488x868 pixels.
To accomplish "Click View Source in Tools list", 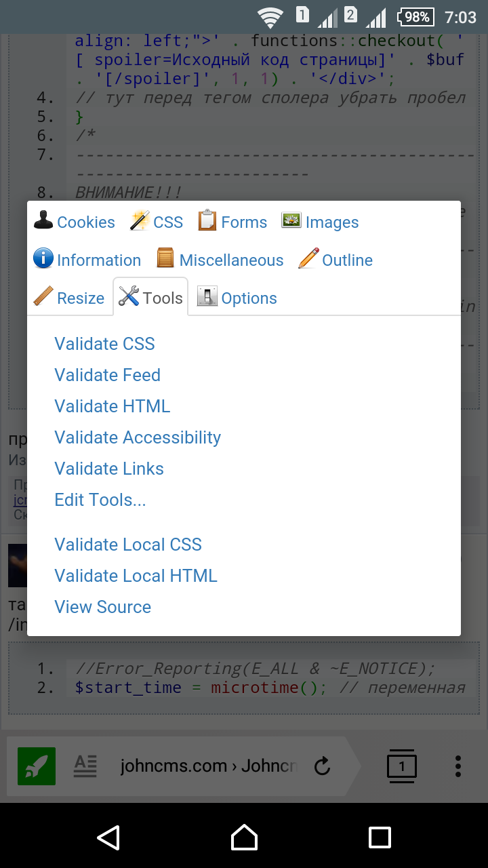I will pyautogui.click(x=102, y=607).
